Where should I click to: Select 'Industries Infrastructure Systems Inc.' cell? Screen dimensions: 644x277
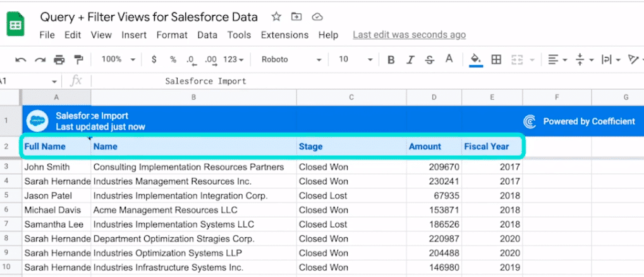[193, 268]
